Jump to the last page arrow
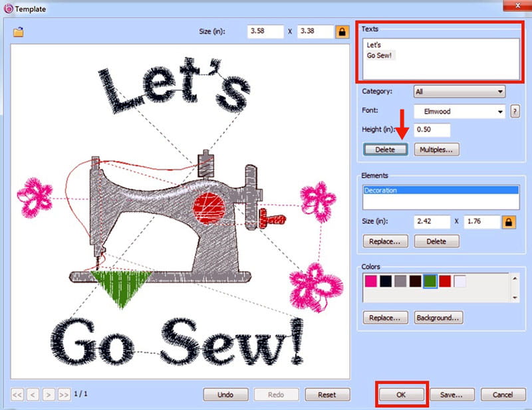532x410 pixels. point(64,394)
